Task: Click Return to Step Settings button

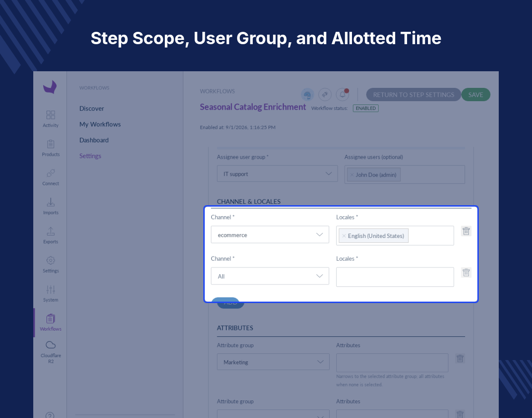Action: [x=414, y=95]
